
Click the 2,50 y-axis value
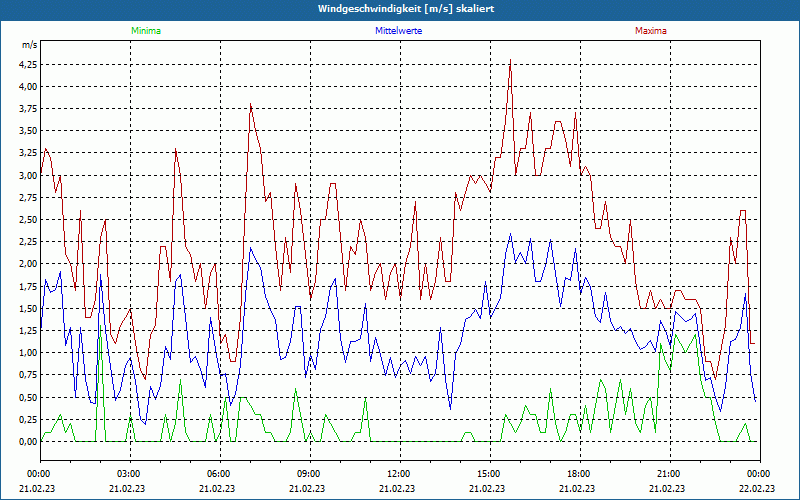click(x=28, y=220)
